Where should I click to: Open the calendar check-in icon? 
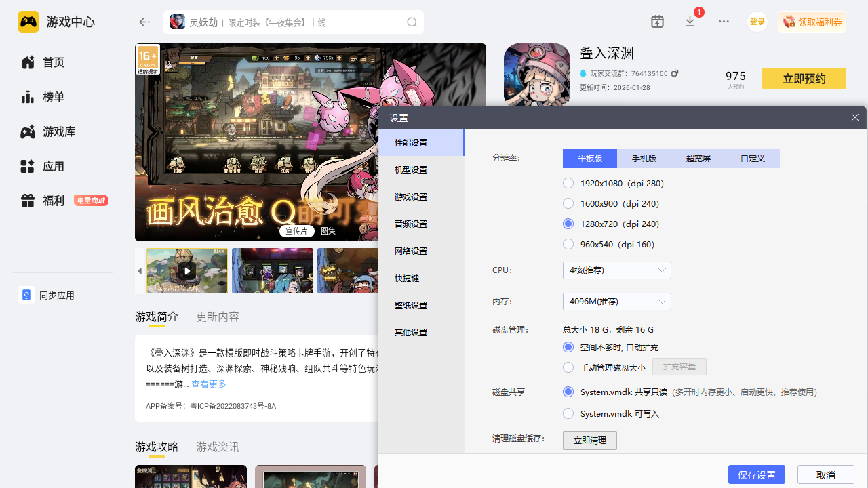click(x=657, y=22)
